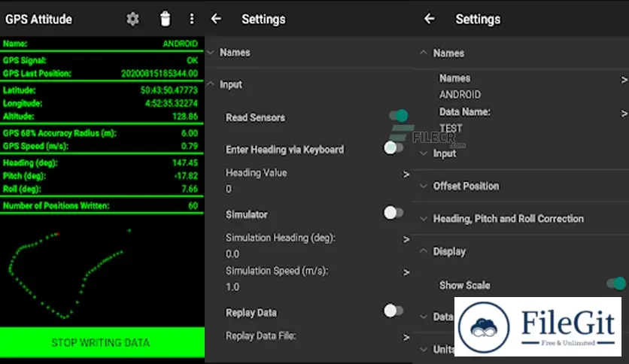Select Simulation Heading (deg) setting label
This screenshot has height=364, width=629.
(281, 238)
